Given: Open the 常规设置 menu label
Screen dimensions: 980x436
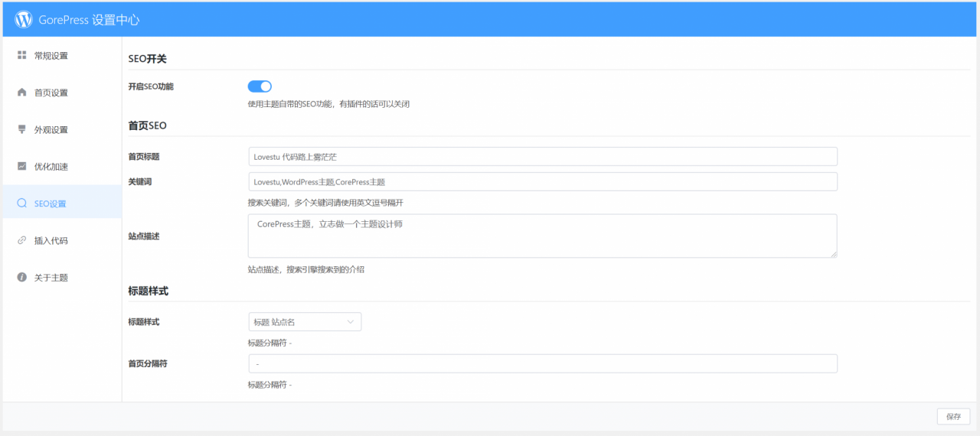Looking at the screenshot, I should (51, 56).
